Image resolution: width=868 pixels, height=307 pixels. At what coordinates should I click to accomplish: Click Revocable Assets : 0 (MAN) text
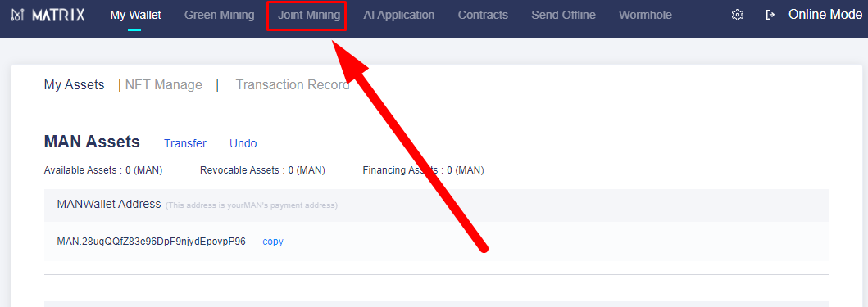[x=262, y=170]
